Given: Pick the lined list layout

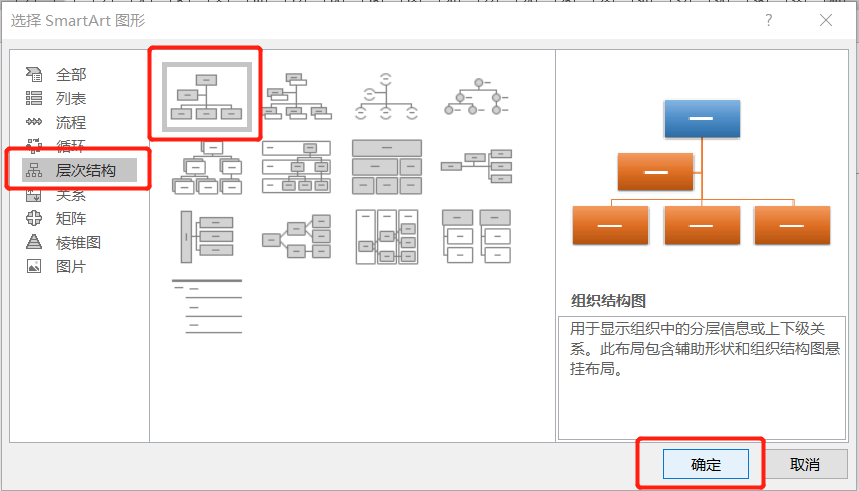Looking at the screenshot, I should coord(207,307).
